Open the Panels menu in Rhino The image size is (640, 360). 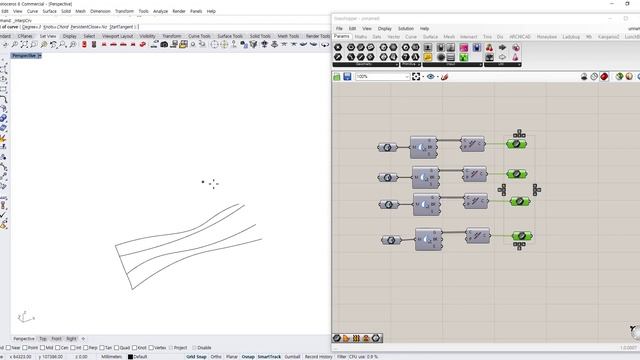tap(196, 11)
